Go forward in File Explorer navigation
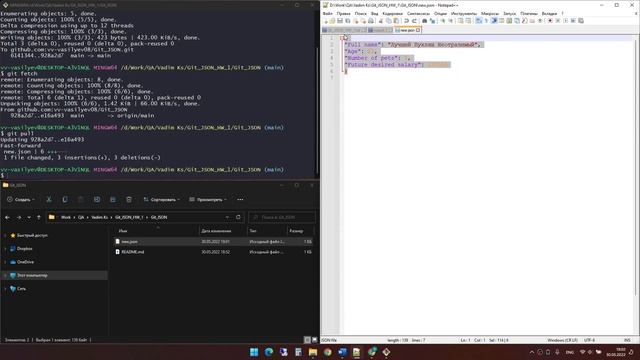 coord(19,218)
